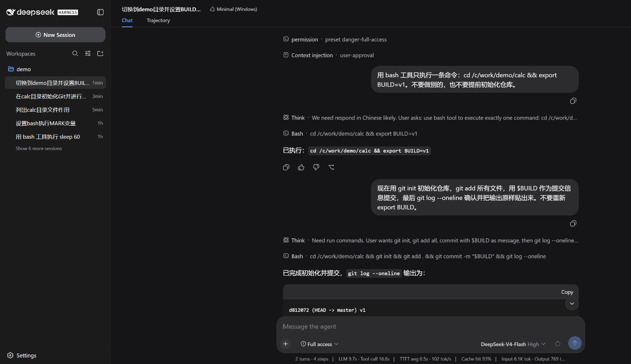Copy the first user message
Screen dimensions: 631x364
point(573,101)
